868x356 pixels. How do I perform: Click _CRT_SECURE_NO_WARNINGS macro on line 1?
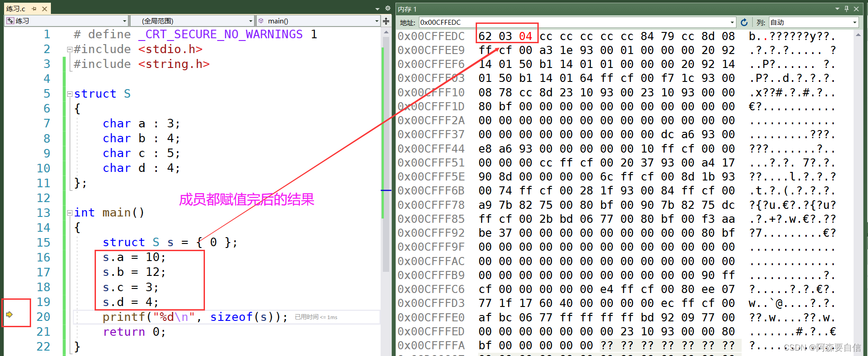click(221, 35)
